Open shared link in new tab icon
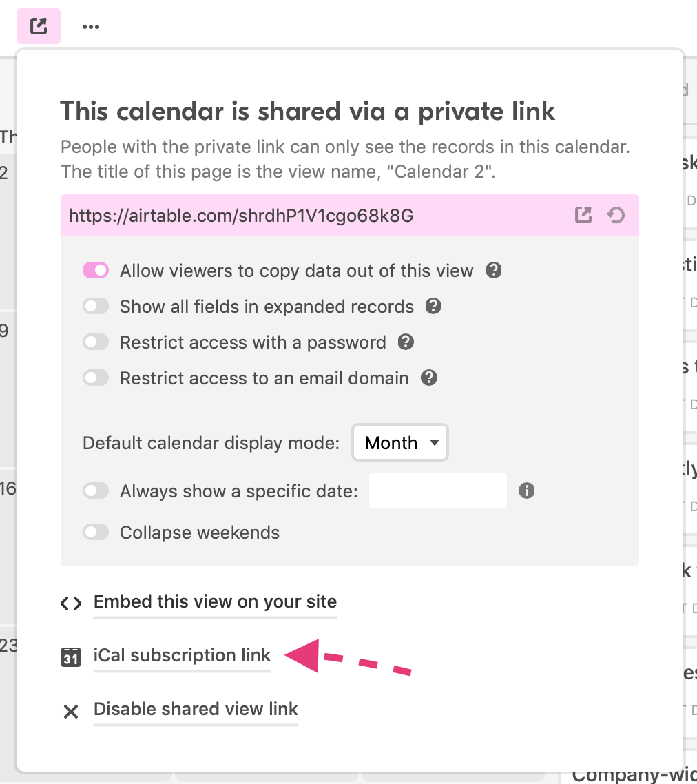 point(583,215)
